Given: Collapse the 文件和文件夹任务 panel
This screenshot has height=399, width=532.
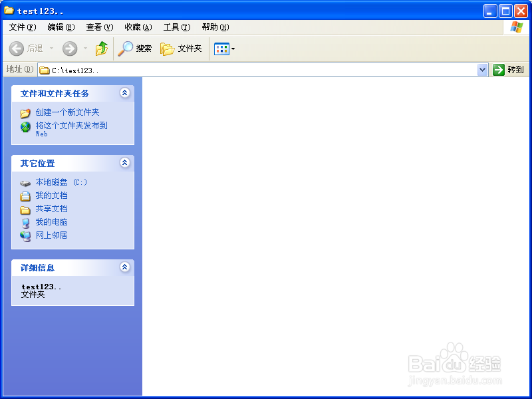Looking at the screenshot, I should pyautogui.click(x=124, y=92).
